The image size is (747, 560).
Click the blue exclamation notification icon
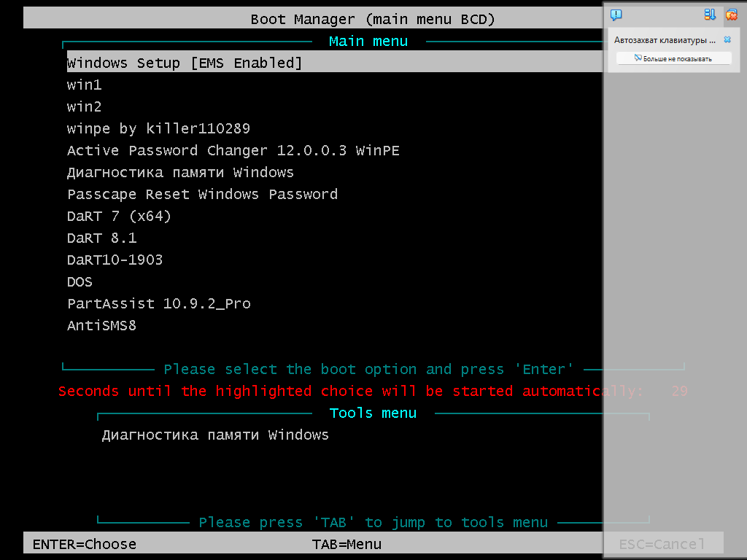pos(616,15)
